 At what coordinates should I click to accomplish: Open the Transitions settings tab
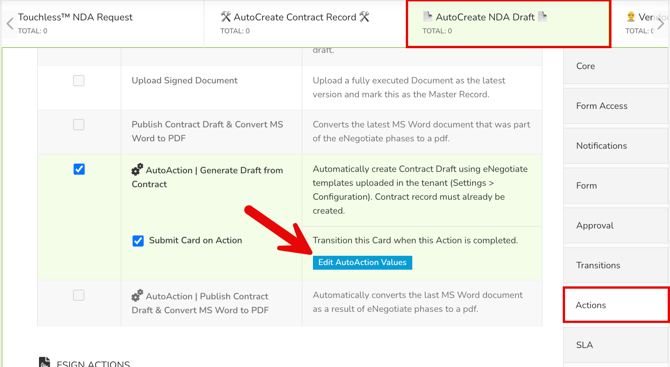point(616,265)
